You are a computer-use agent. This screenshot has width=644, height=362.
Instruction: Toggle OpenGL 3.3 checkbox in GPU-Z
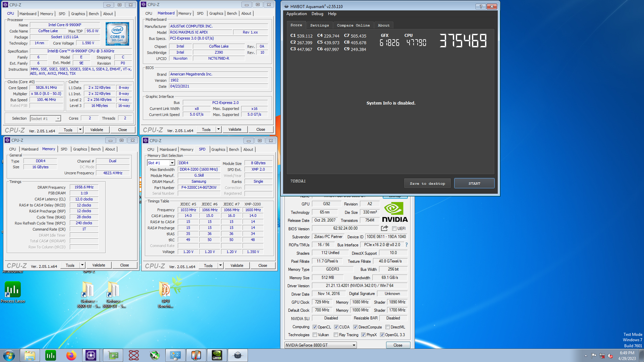click(x=382, y=335)
